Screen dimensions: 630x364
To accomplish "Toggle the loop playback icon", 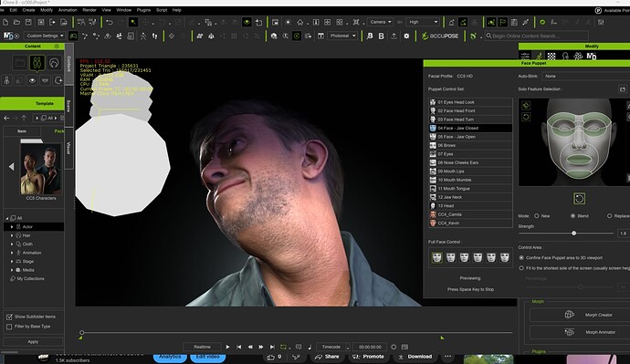I will 284,347.
